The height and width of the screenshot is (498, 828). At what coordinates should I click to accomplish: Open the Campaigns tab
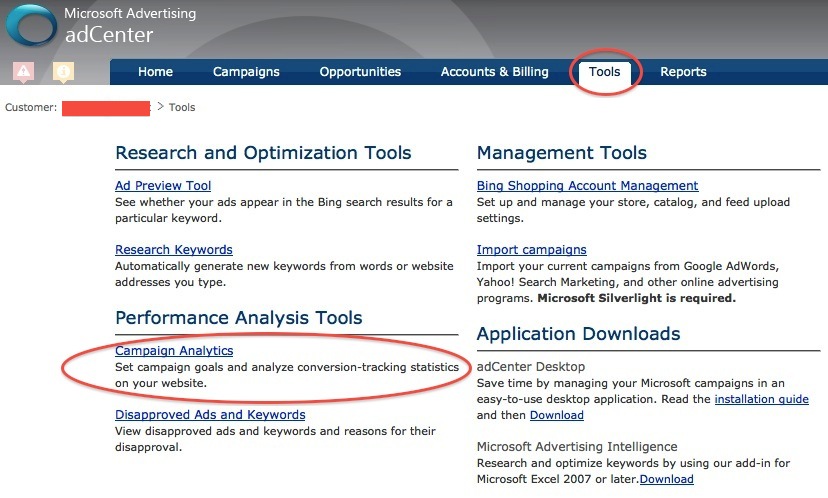[246, 72]
